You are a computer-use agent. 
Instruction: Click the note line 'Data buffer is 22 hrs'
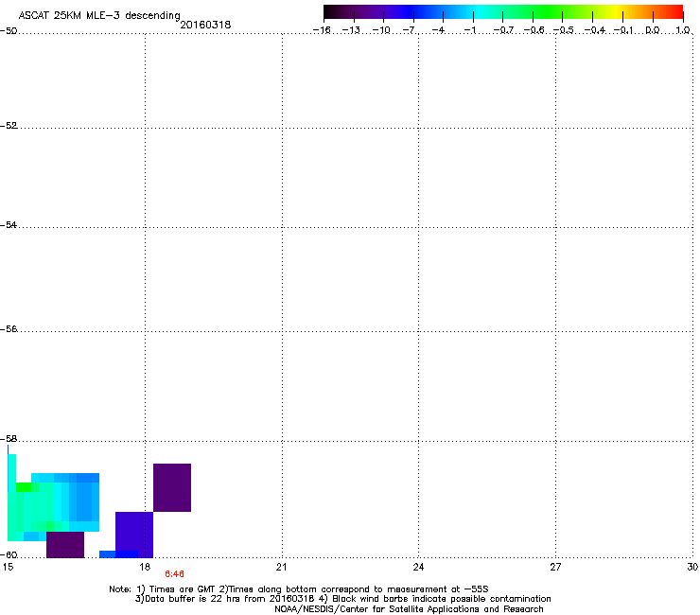(342, 599)
